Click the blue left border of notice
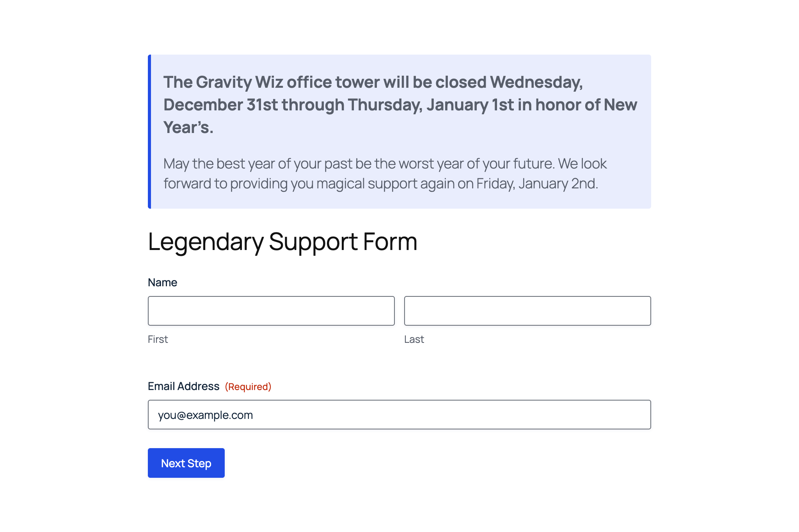The width and height of the screenshot is (799, 532). tap(149, 131)
